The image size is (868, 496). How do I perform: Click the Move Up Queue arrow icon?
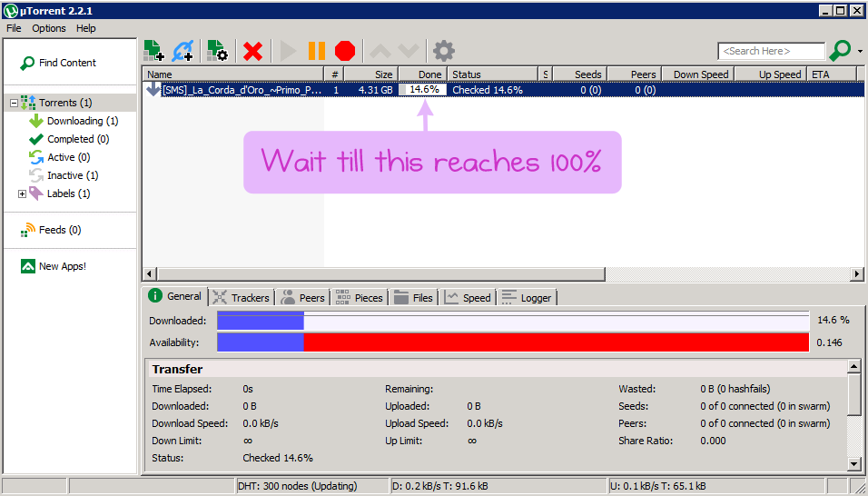point(380,51)
